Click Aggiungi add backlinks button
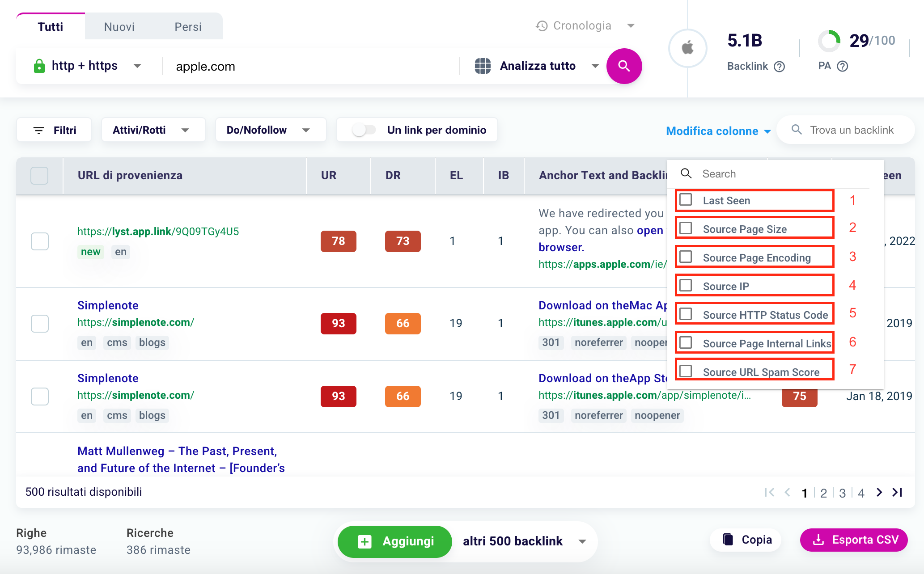 [x=395, y=540]
